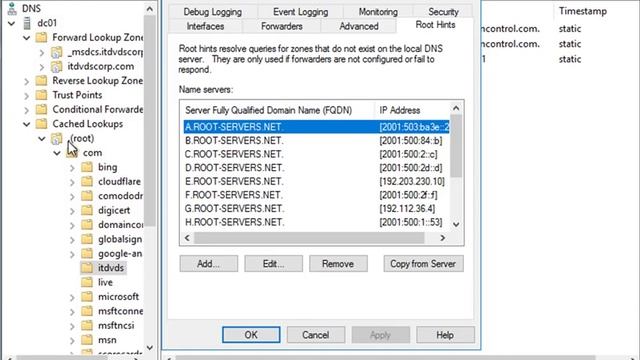
Task: Click the (root) zone icon
Action: point(56,139)
